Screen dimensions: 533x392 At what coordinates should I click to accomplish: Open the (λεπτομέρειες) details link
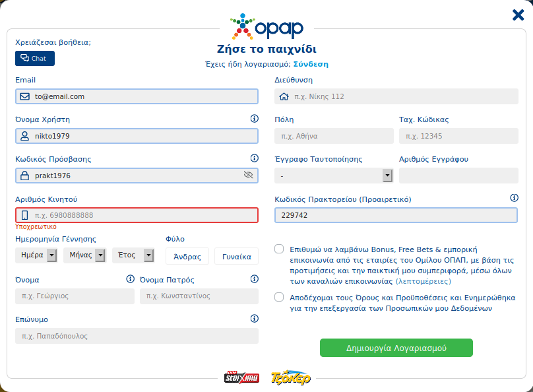coord(423,282)
